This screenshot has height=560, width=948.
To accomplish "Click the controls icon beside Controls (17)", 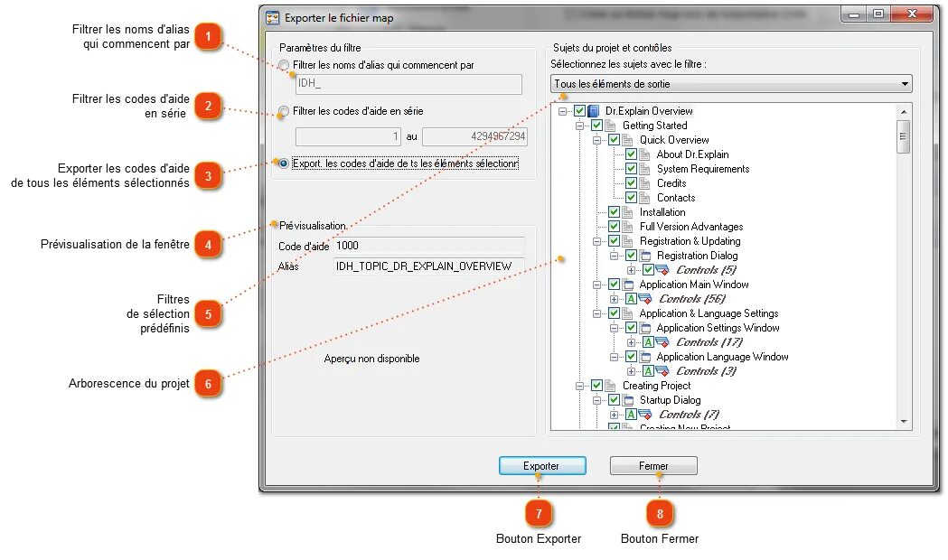I will [662, 342].
